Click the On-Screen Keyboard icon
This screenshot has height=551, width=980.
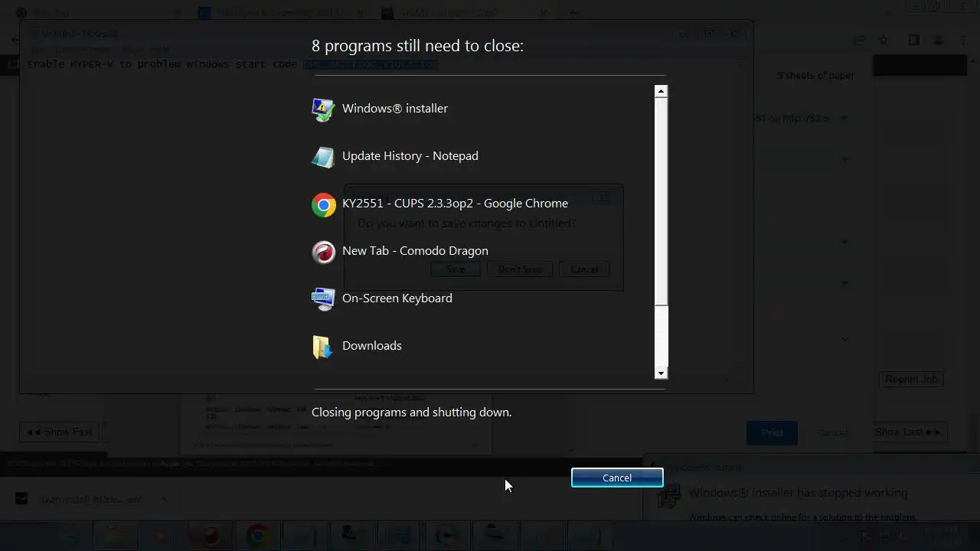point(323,299)
